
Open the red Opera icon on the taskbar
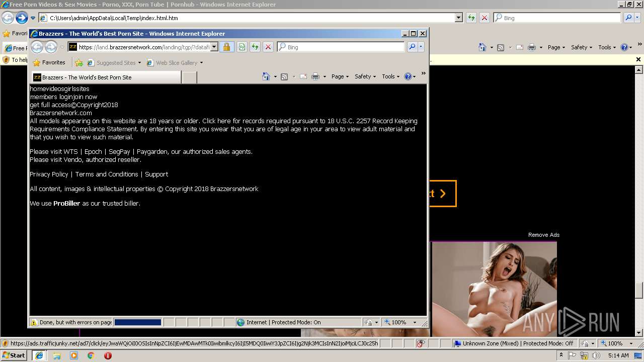pos(108,355)
